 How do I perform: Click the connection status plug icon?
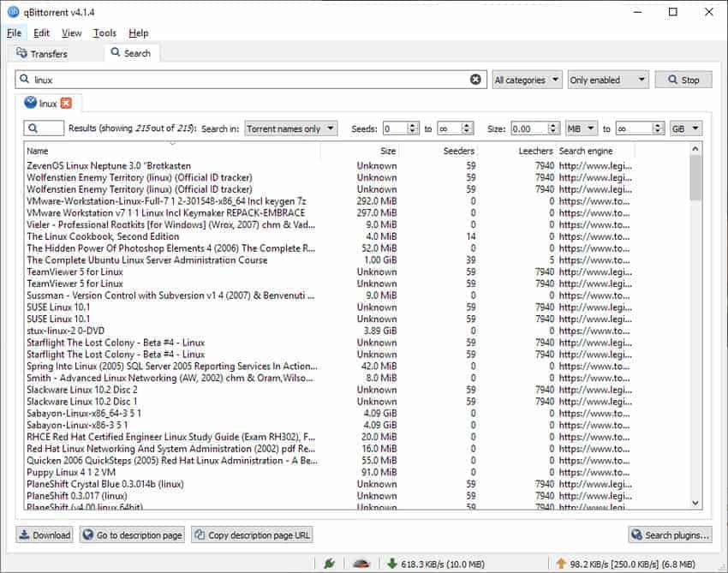pyautogui.click(x=329, y=564)
